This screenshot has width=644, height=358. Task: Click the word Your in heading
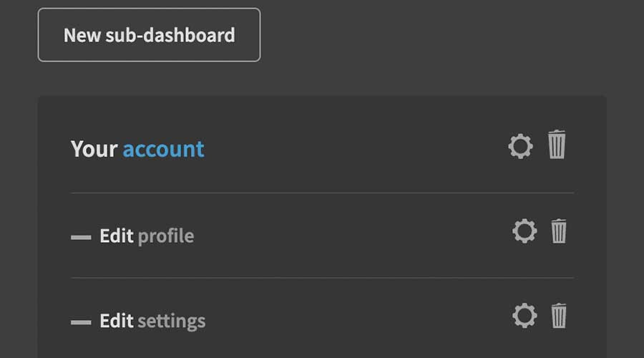[x=94, y=149]
